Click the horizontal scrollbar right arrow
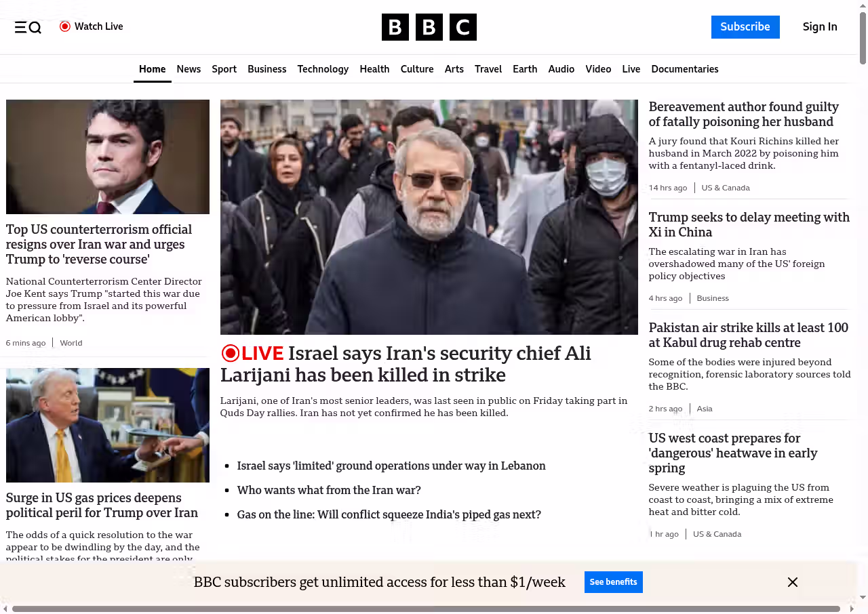Image resolution: width=868 pixels, height=614 pixels. click(x=852, y=609)
